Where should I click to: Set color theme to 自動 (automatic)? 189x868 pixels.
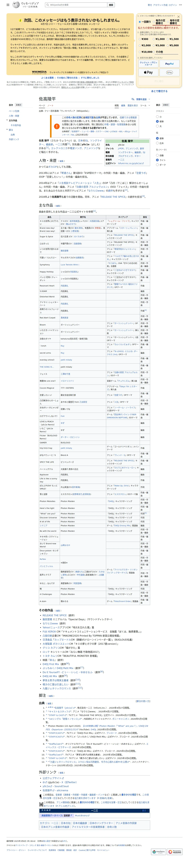tap(157, 155)
